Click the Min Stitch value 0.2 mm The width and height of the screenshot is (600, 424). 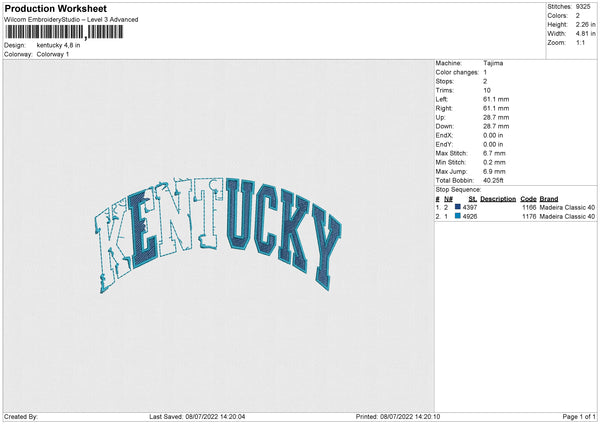click(x=494, y=162)
